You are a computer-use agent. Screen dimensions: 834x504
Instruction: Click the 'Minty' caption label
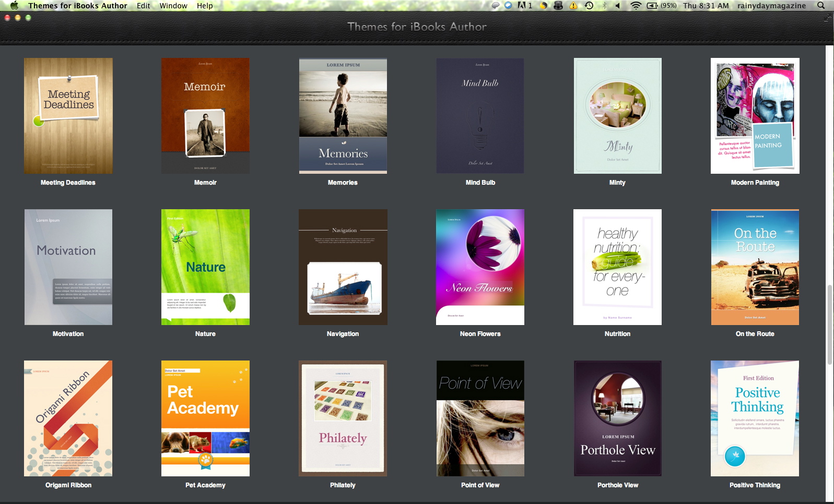point(617,183)
